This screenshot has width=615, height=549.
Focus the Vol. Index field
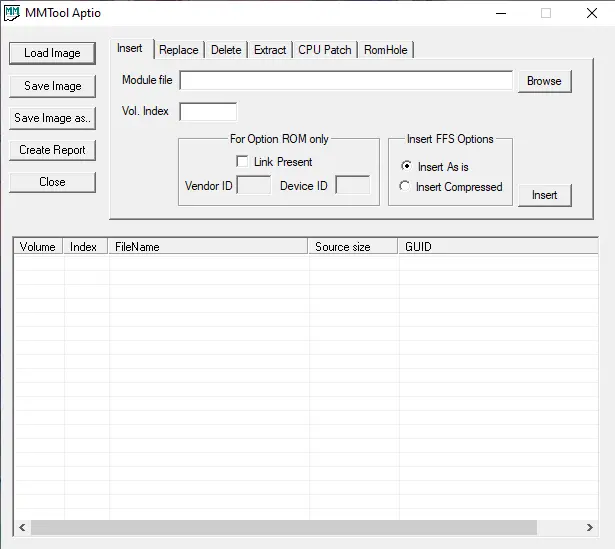point(208,112)
